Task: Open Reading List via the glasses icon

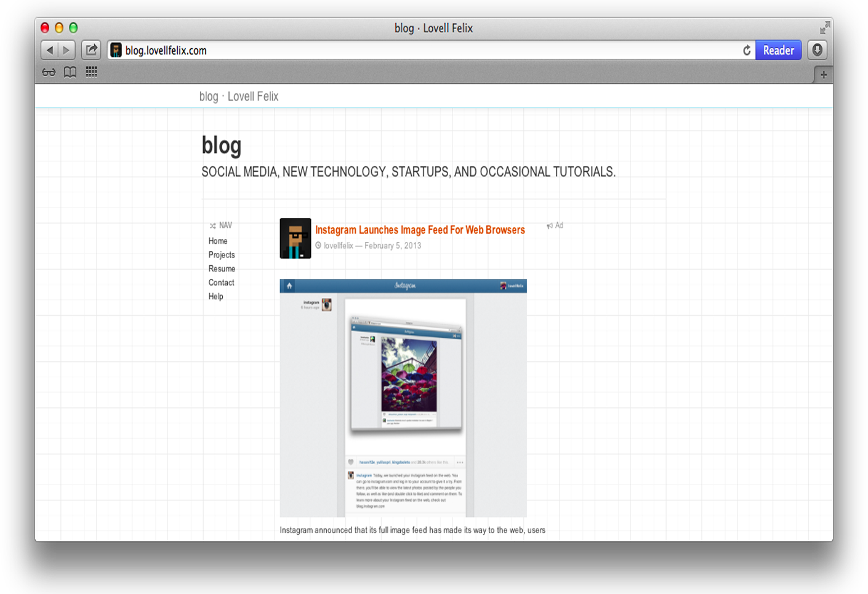Action: point(48,72)
